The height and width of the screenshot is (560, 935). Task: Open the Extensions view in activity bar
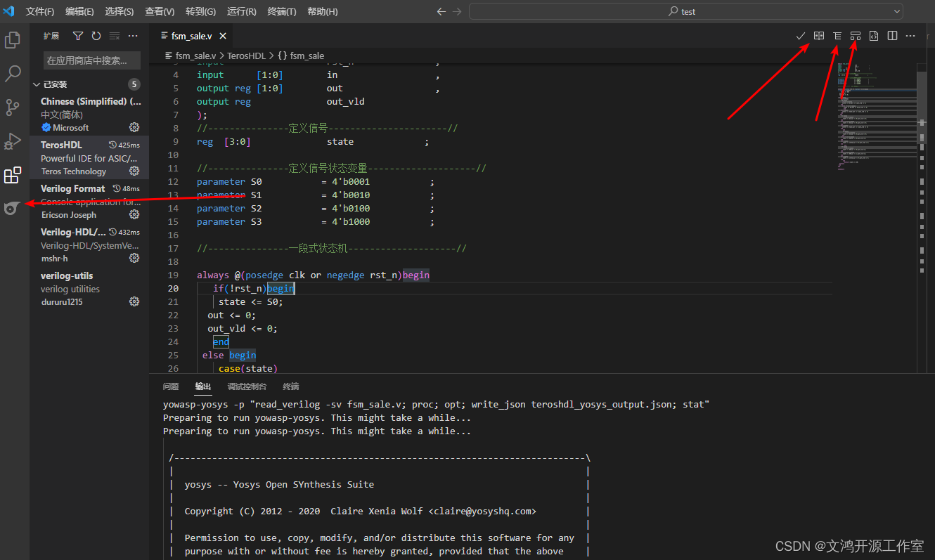click(13, 175)
